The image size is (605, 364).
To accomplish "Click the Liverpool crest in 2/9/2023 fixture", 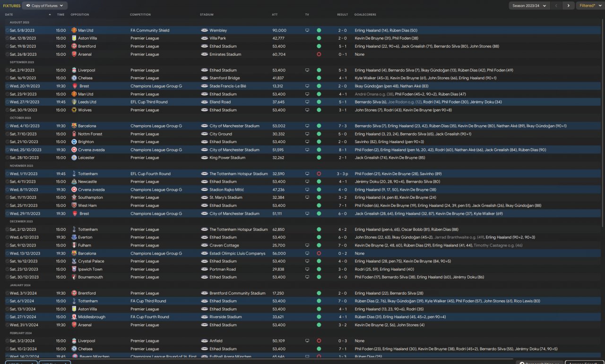I will point(74,70).
